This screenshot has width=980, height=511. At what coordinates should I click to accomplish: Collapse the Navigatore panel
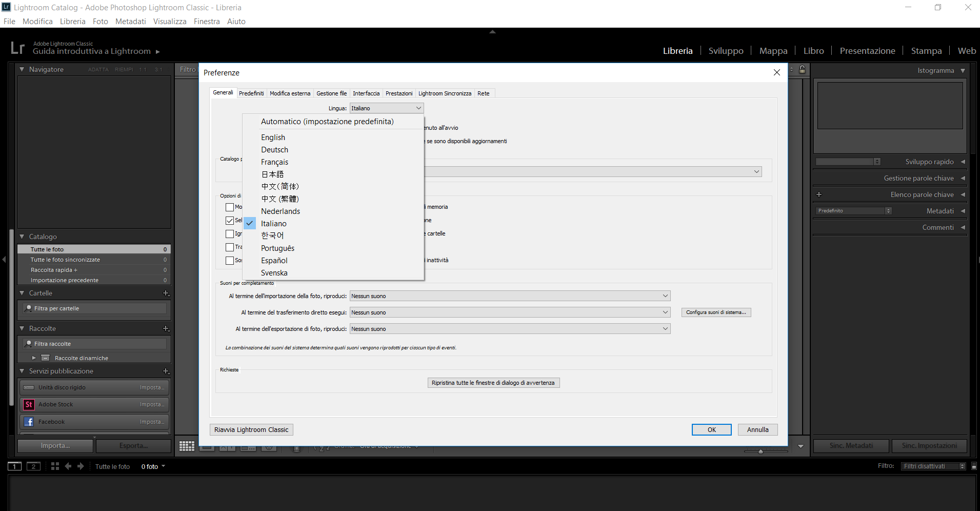click(22, 69)
